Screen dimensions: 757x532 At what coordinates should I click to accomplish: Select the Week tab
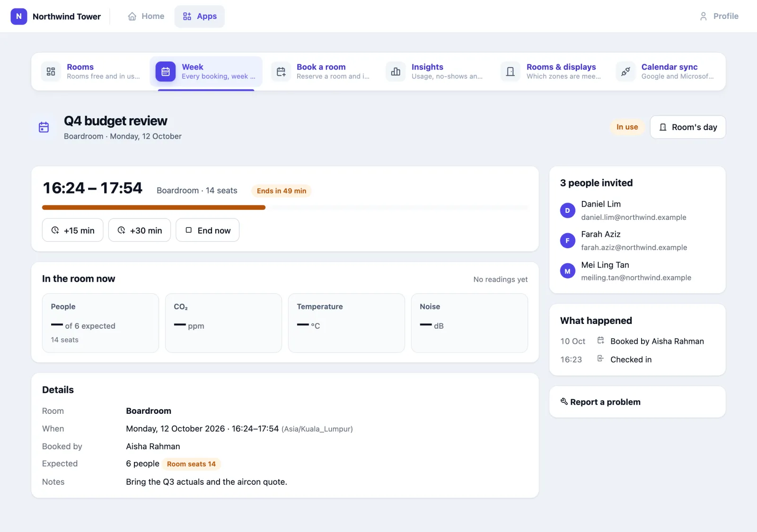(x=206, y=72)
